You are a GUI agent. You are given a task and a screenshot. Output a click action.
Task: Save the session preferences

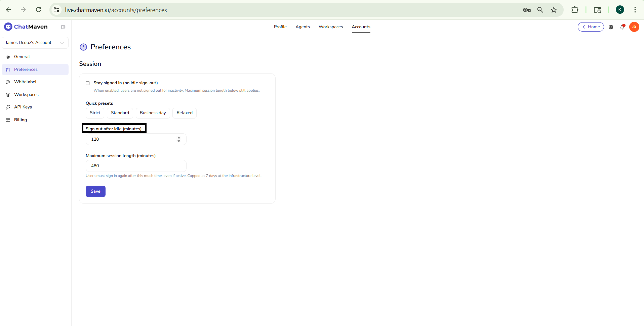[x=95, y=191]
